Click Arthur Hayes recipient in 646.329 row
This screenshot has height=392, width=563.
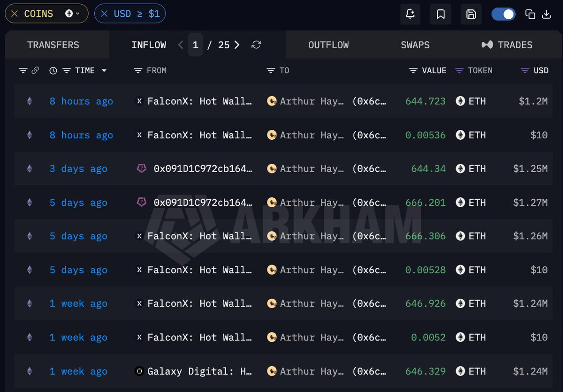tap(312, 371)
